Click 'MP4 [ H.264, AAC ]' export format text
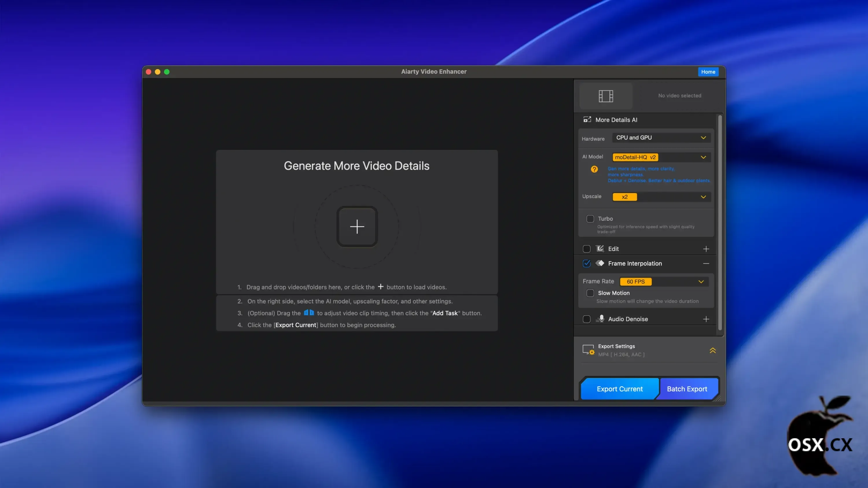The width and height of the screenshot is (868, 488). (x=621, y=354)
